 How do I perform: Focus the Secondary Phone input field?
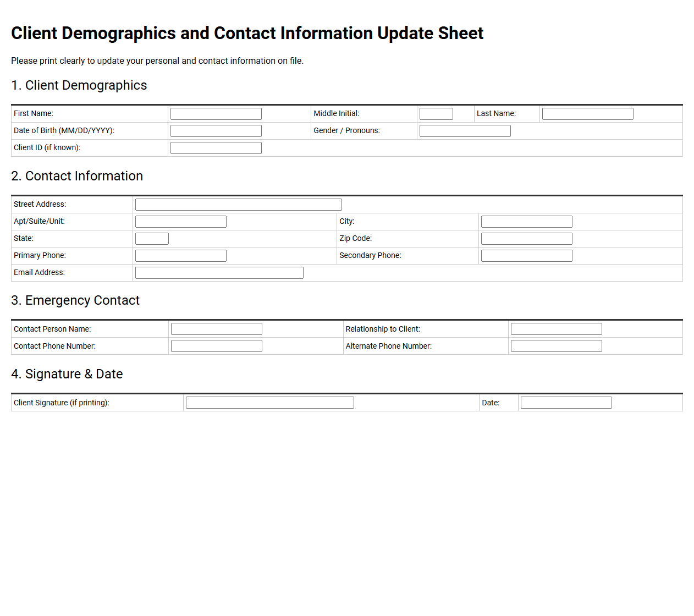527,256
